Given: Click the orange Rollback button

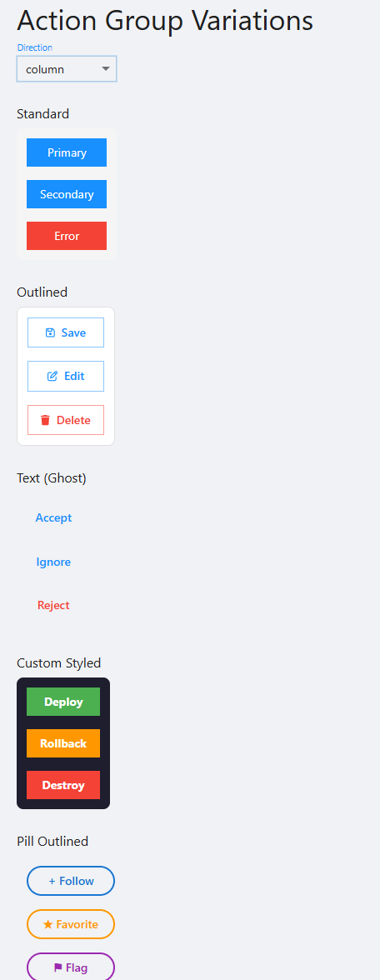Looking at the screenshot, I should pos(63,743).
